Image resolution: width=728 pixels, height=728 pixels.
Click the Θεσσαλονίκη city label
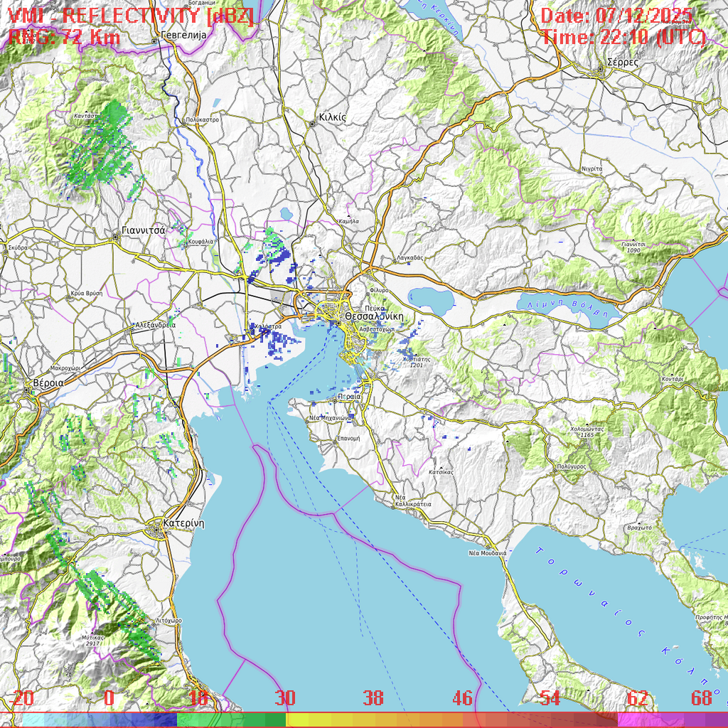click(373, 316)
